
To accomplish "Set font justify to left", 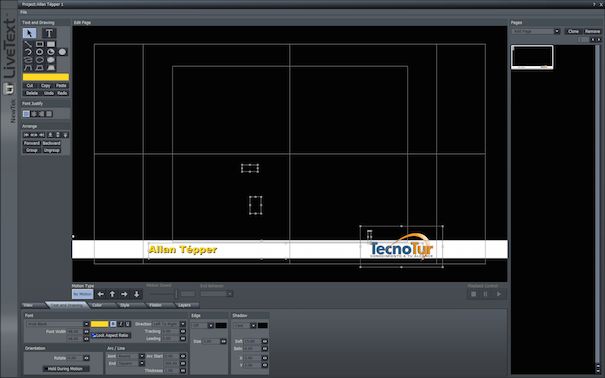I will tap(26, 114).
